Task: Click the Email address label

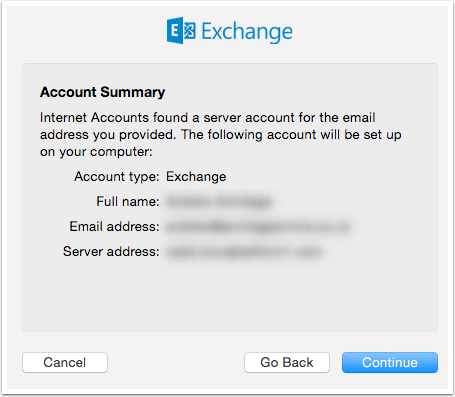Action: [x=114, y=227]
